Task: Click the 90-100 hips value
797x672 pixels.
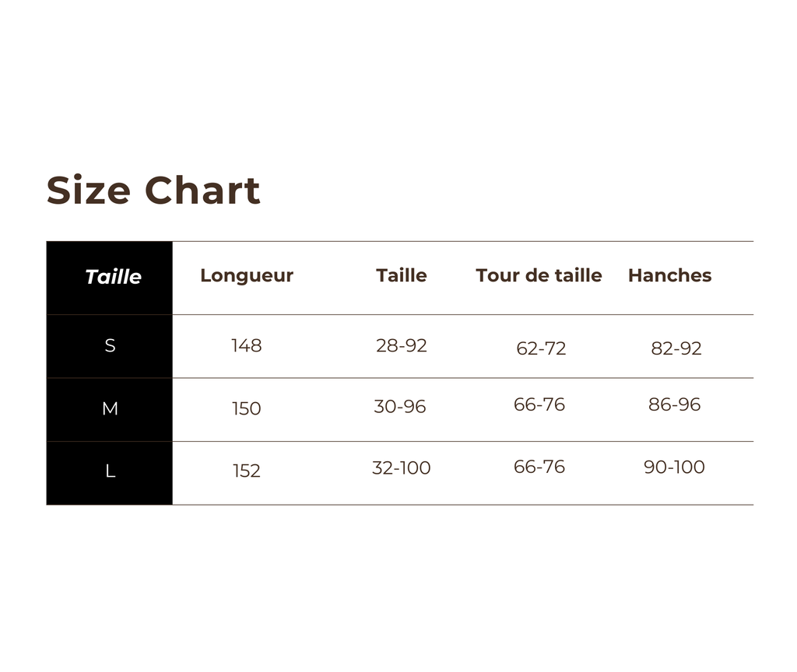Action: pos(674,467)
